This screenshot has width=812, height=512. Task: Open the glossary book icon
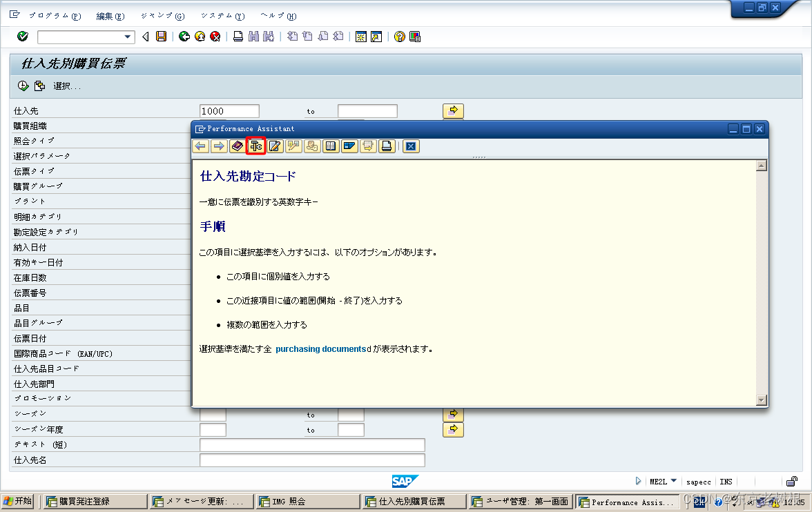[x=236, y=146]
